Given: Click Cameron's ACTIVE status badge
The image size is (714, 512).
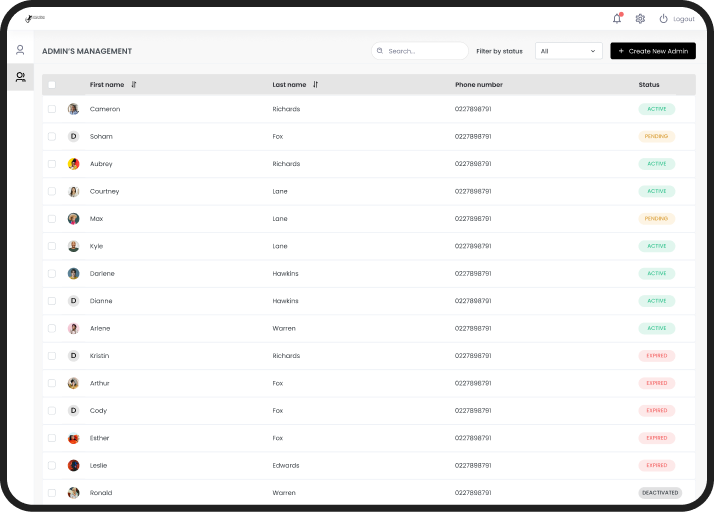Looking at the screenshot, I should (657, 109).
